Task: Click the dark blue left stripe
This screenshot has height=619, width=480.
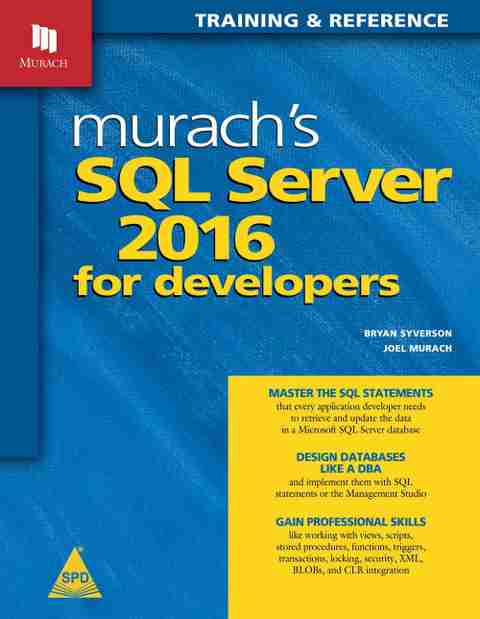Action: (19, 272)
